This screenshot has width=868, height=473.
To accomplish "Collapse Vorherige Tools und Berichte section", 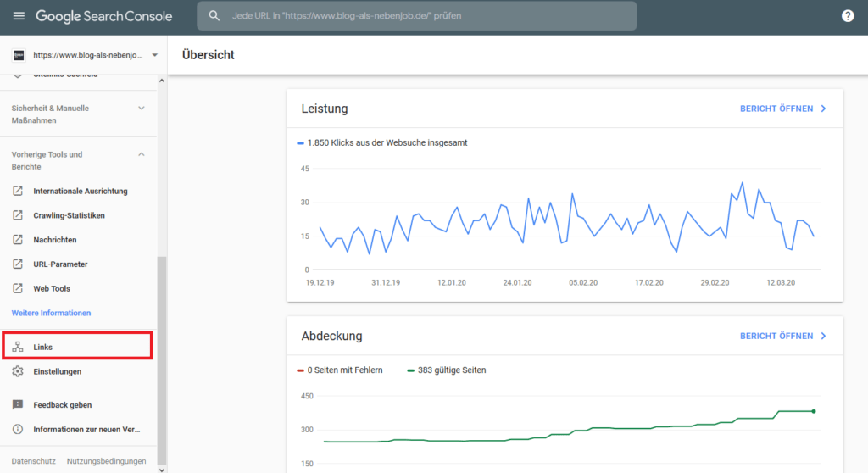I will pyautogui.click(x=142, y=154).
